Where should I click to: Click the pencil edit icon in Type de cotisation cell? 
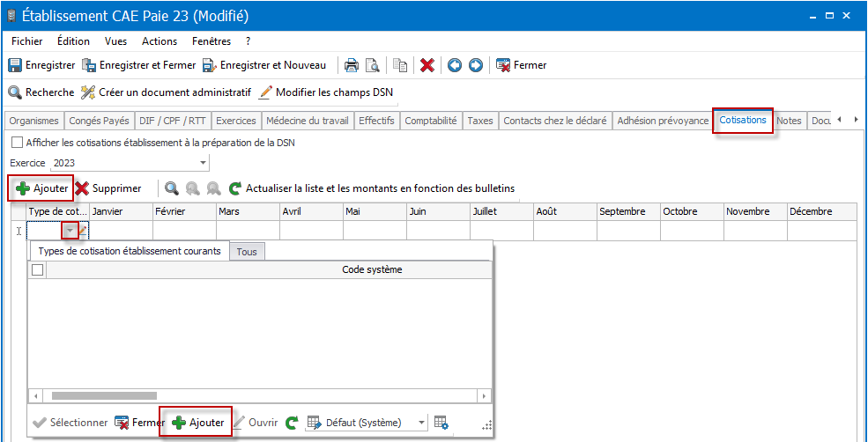(83, 231)
